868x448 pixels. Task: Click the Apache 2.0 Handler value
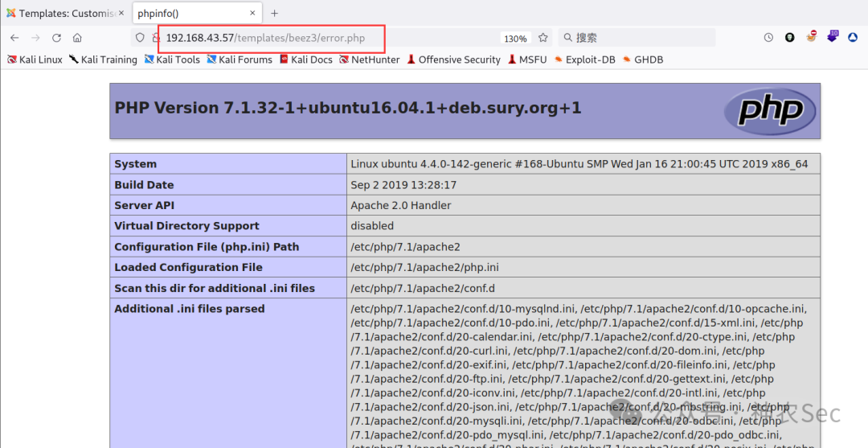(401, 205)
